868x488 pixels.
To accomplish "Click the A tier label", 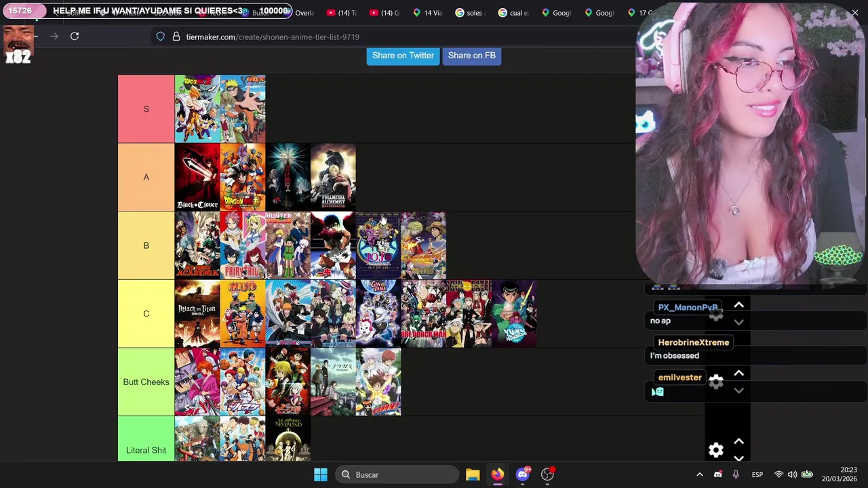I will pos(146,177).
